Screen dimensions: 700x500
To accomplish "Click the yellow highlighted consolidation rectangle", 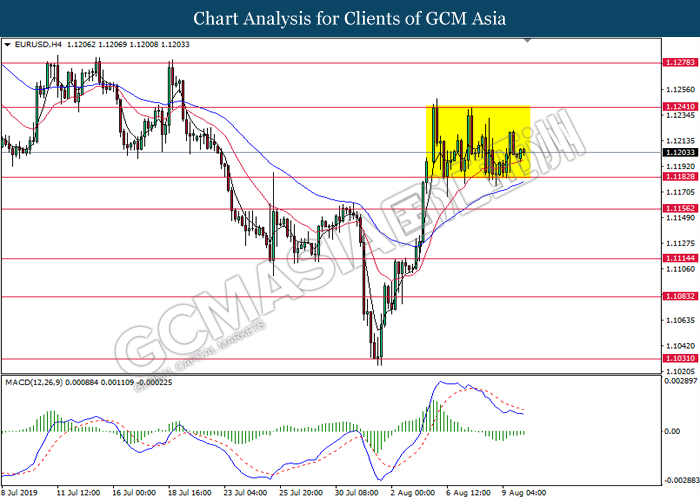I will [x=478, y=142].
